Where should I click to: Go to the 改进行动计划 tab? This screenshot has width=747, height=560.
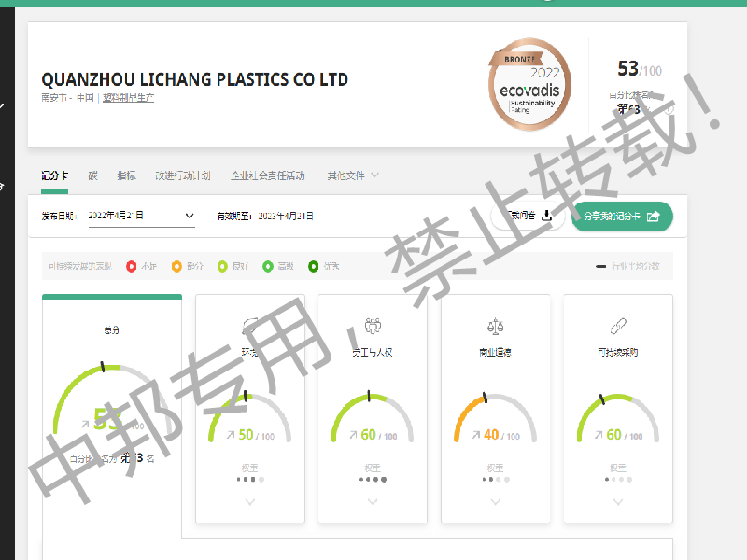[183, 175]
